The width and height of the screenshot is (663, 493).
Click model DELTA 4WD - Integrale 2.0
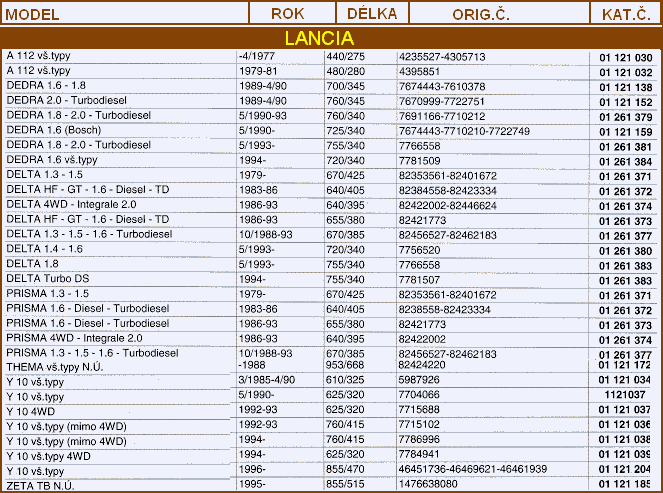(71, 204)
